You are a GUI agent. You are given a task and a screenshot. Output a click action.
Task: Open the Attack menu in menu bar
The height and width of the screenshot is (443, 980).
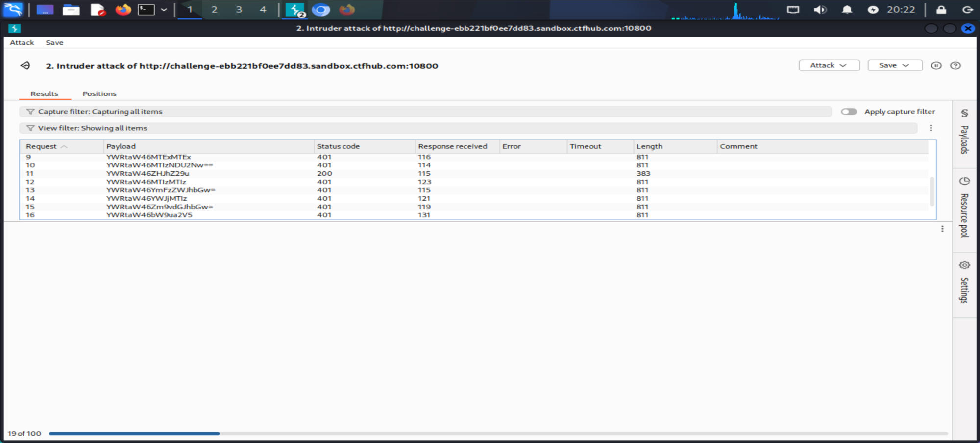click(22, 43)
